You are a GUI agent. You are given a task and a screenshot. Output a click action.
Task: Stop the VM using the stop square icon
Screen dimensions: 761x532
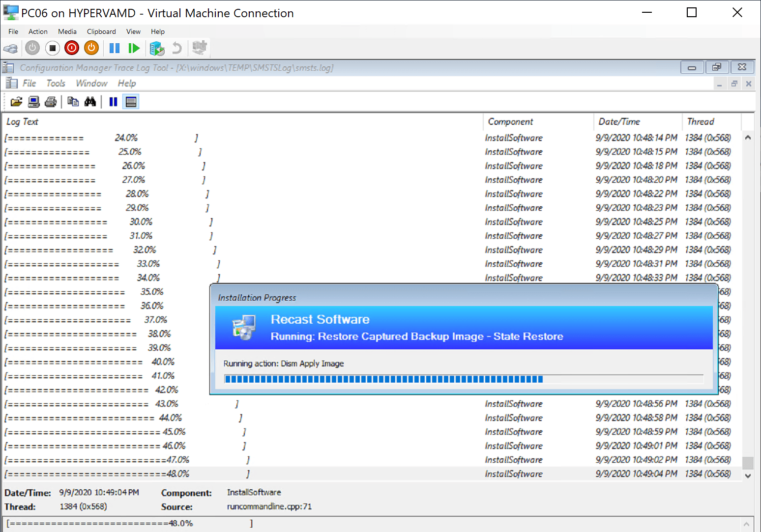point(52,48)
